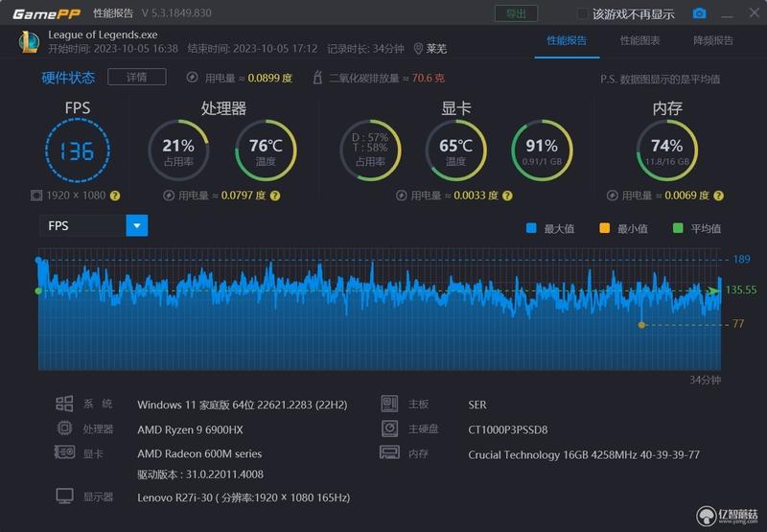Image resolution: width=767 pixels, height=532 pixels.
Task: Click the GPU usage gauge D:57% T:58%
Action: pyautogui.click(x=370, y=150)
